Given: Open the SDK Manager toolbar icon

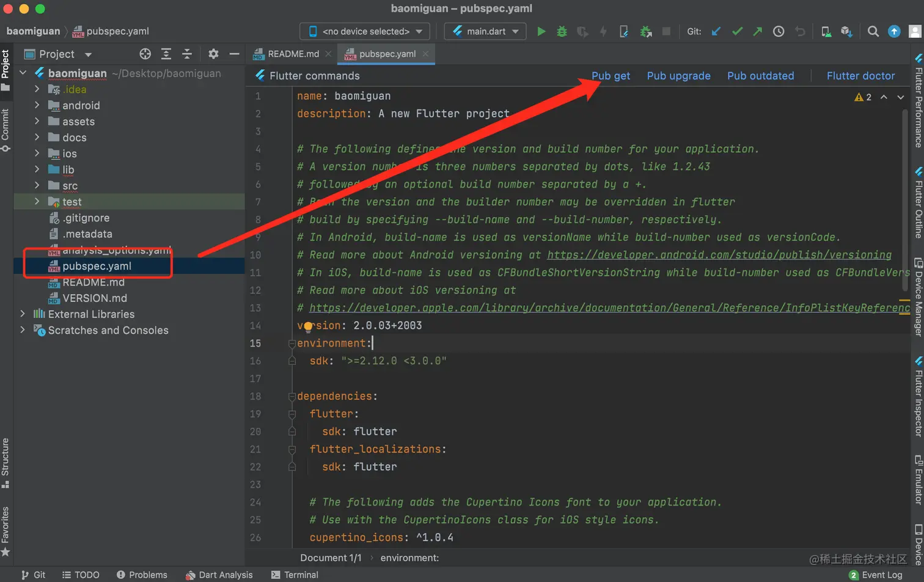Looking at the screenshot, I should click(x=846, y=31).
